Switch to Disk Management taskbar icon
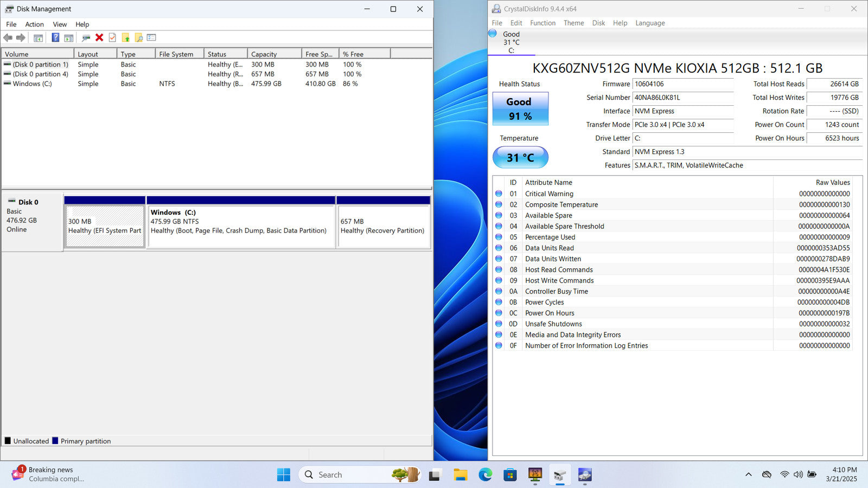 coord(560,474)
